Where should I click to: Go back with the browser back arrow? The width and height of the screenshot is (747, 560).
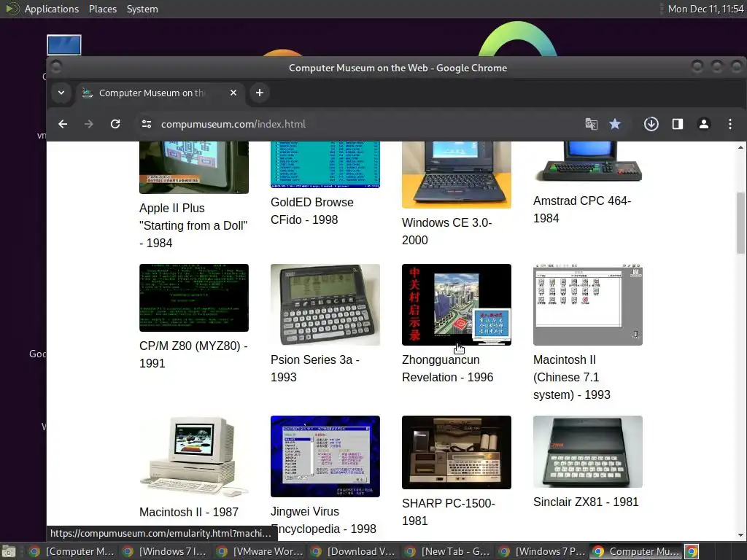pyautogui.click(x=63, y=124)
